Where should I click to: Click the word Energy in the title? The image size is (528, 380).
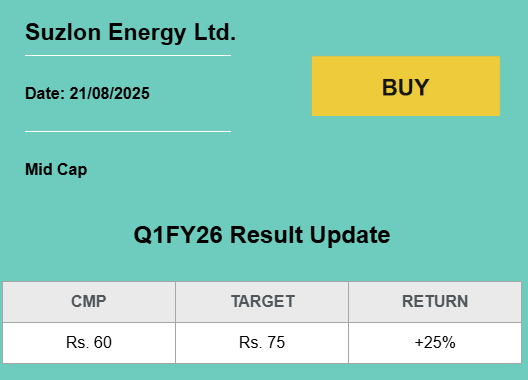[x=147, y=34]
